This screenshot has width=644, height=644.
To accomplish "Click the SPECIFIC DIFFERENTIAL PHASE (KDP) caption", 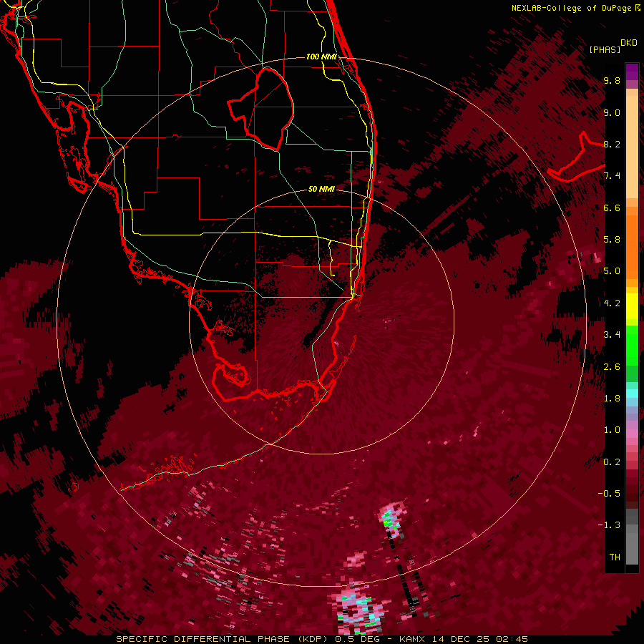I will click(x=223, y=639).
